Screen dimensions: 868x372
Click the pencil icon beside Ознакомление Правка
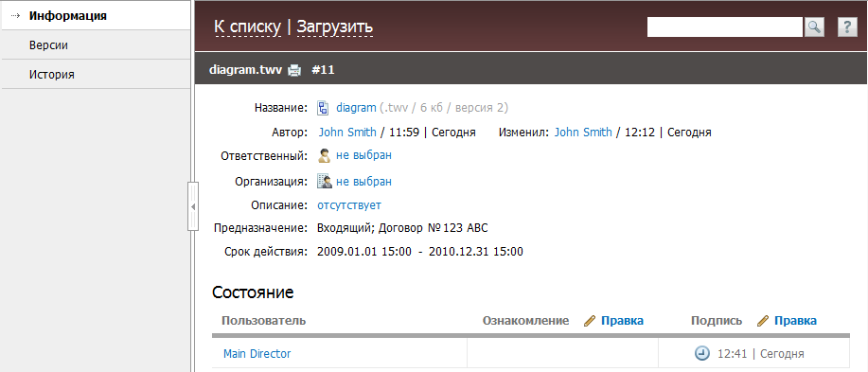[x=590, y=321]
